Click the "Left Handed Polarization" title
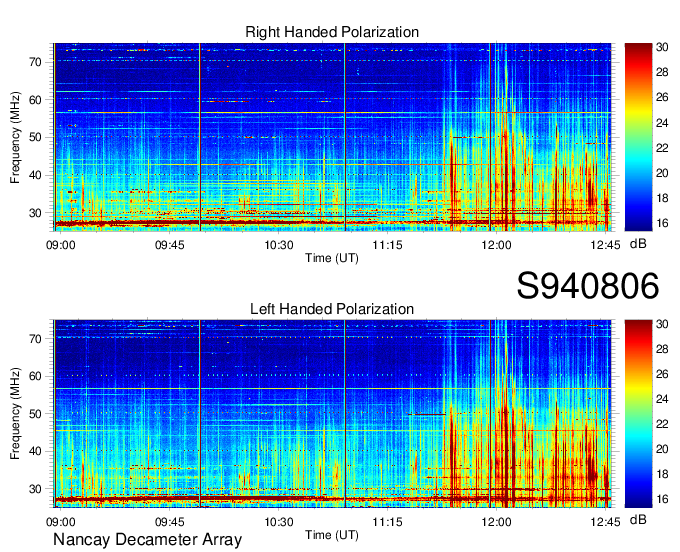680x552 pixels. coord(332,309)
